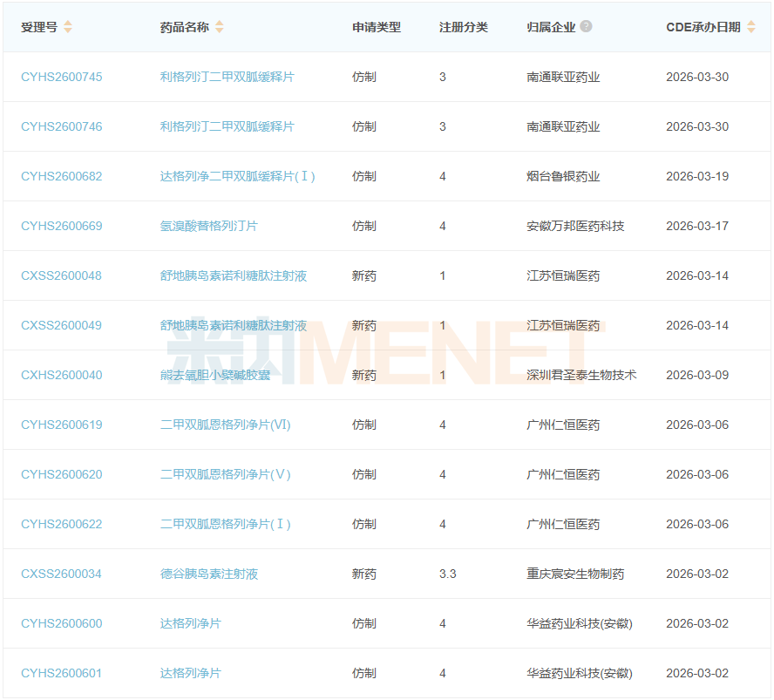
Task: Select company 烟台鲁银药业
Action: click(563, 176)
